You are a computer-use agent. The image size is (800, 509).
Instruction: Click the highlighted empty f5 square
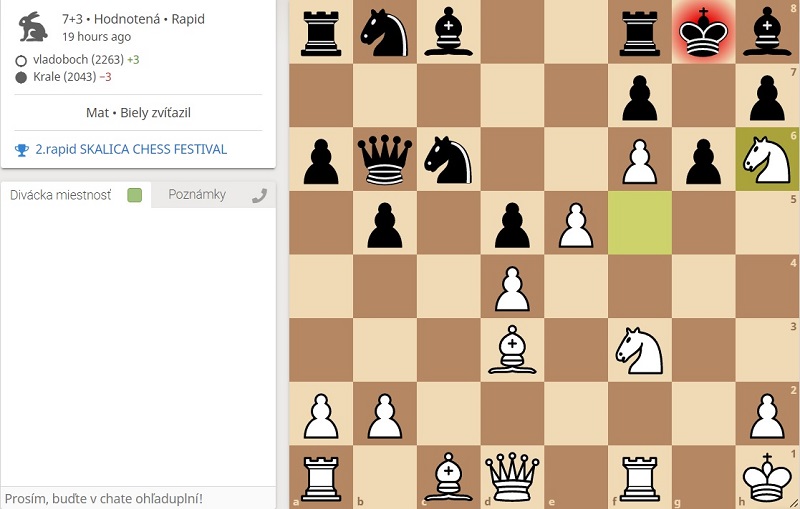(640, 223)
